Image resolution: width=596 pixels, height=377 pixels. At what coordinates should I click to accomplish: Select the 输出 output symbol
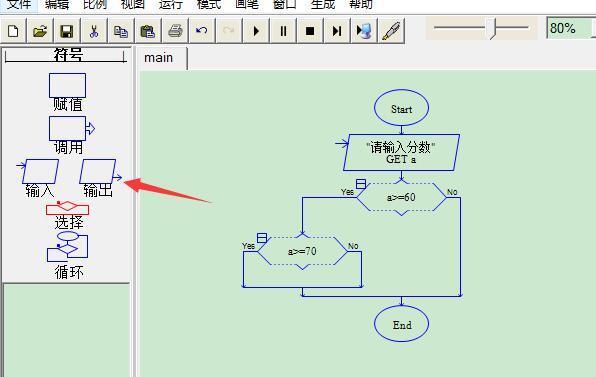pyautogui.click(x=98, y=178)
